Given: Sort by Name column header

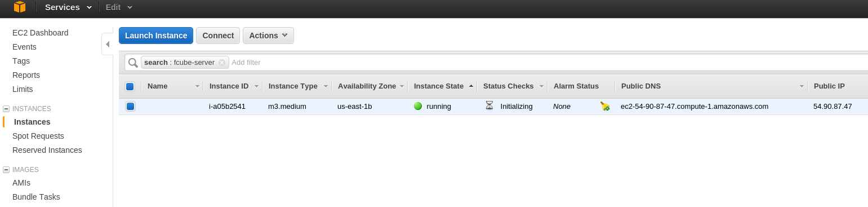Looking at the screenshot, I should (x=158, y=86).
